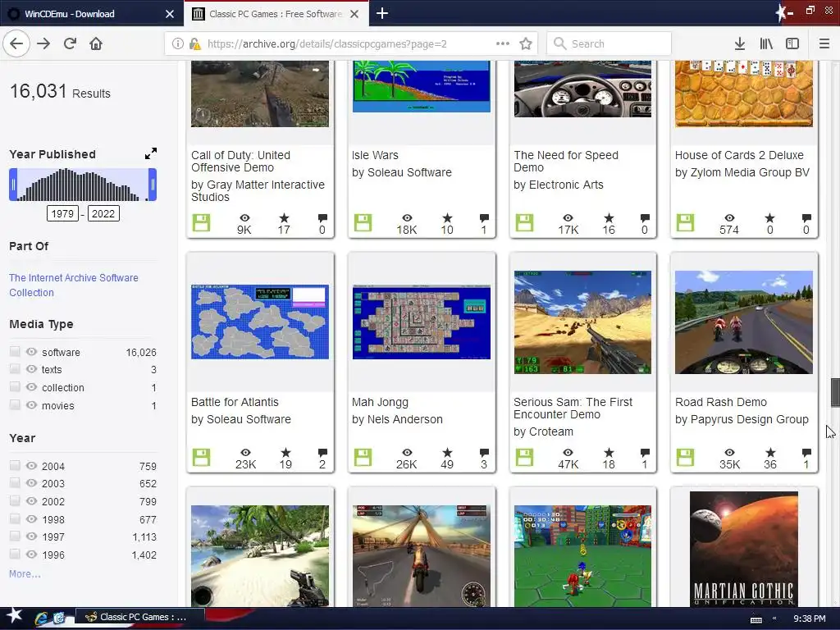Click favorites star on Call of Duty Demo
This screenshot has width=840, height=630.
tap(284, 217)
